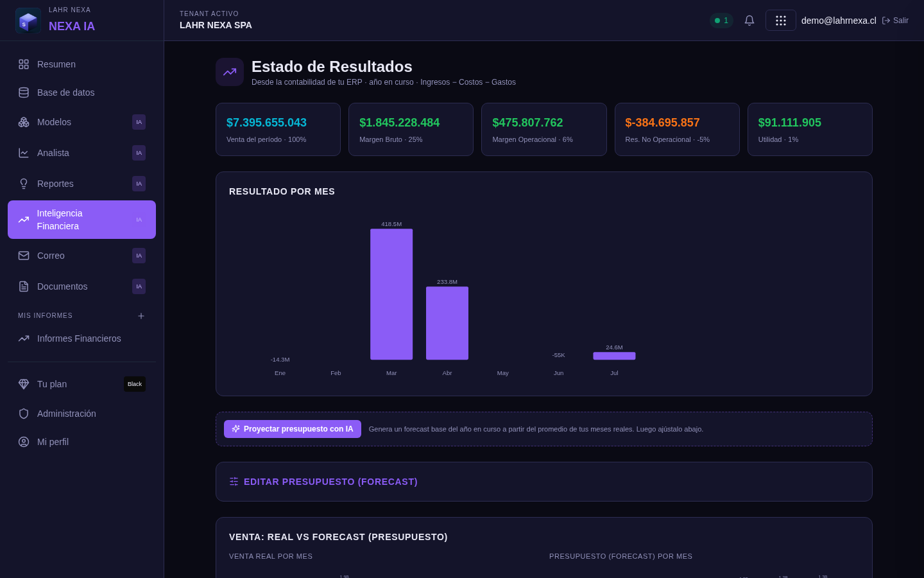Click Proyectar presupuesto con IA button

293,429
